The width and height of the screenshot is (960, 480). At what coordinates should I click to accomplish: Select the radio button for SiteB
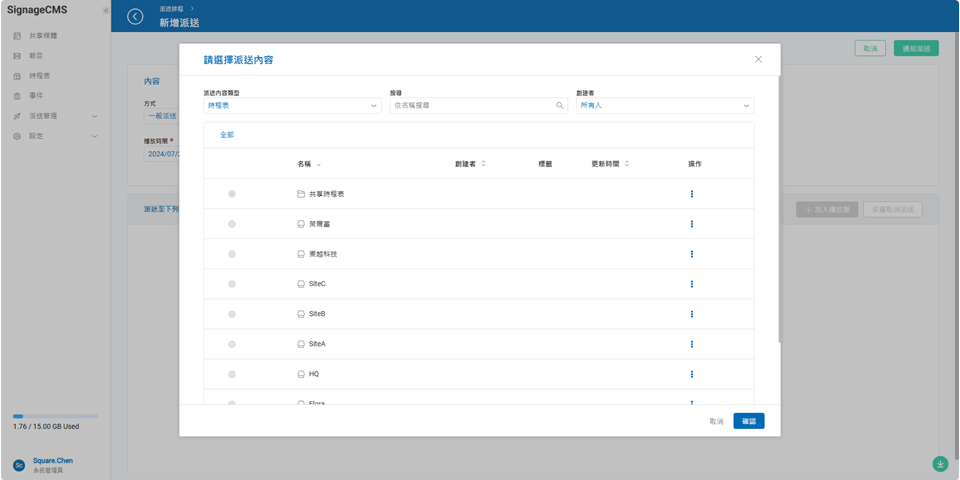click(232, 314)
